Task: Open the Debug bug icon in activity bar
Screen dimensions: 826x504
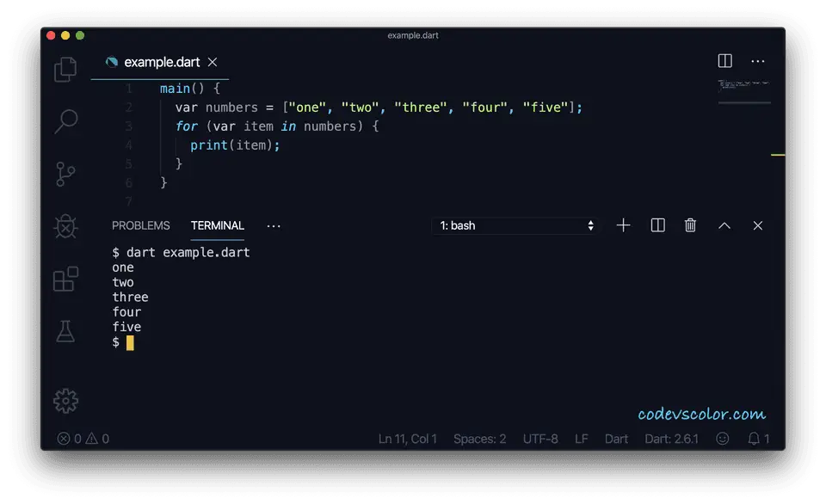Action: point(66,226)
